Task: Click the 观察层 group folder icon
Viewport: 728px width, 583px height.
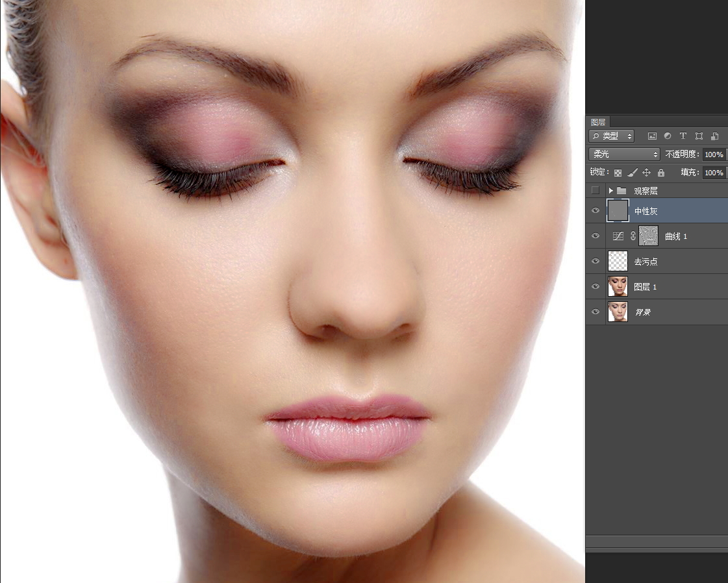Action: (x=621, y=191)
